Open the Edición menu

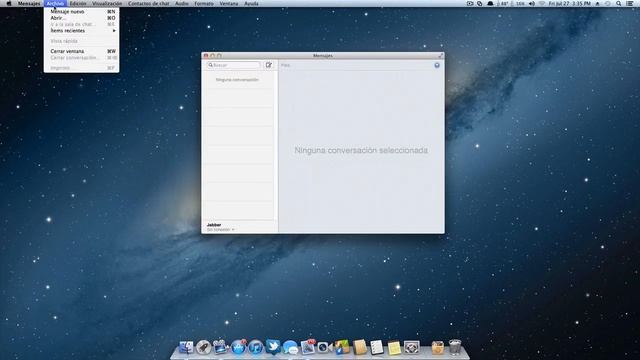[78, 3]
